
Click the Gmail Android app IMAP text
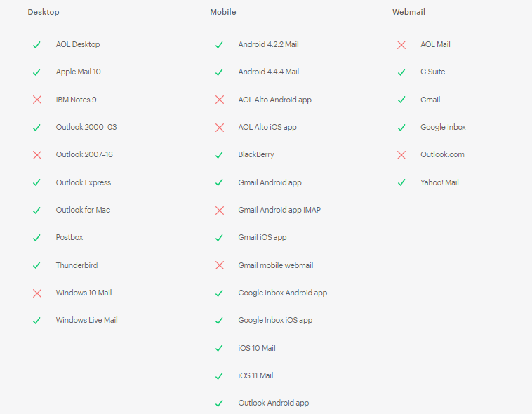(x=279, y=210)
